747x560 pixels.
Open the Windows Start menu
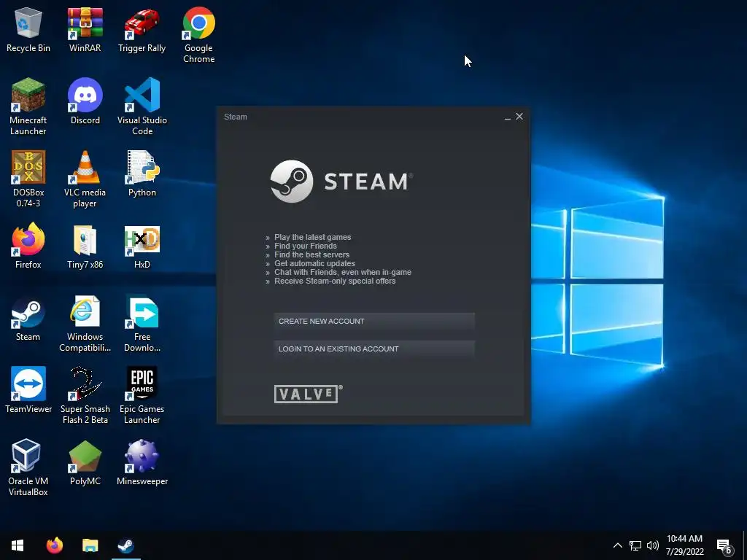[x=18, y=545]
